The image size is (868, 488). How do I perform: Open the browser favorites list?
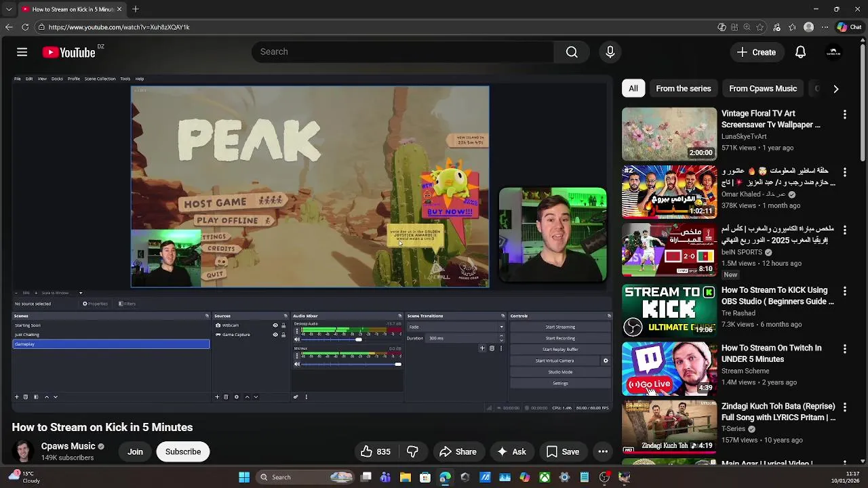click(793, 27)
